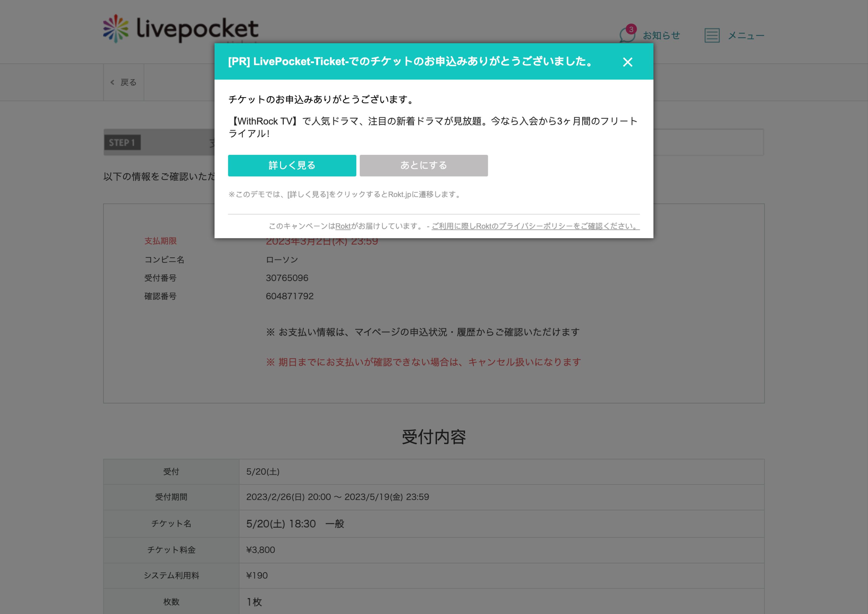The width and height of the screenshot is (868, 614).
Task: Select the confirmation number 604871792
Action: (x=289, y=296)
